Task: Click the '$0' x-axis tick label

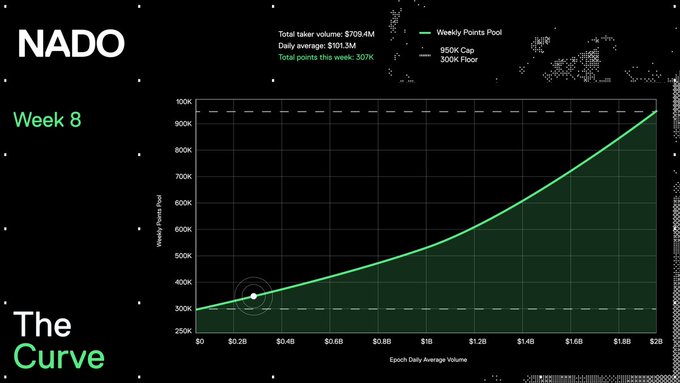Action: [199, 342]
